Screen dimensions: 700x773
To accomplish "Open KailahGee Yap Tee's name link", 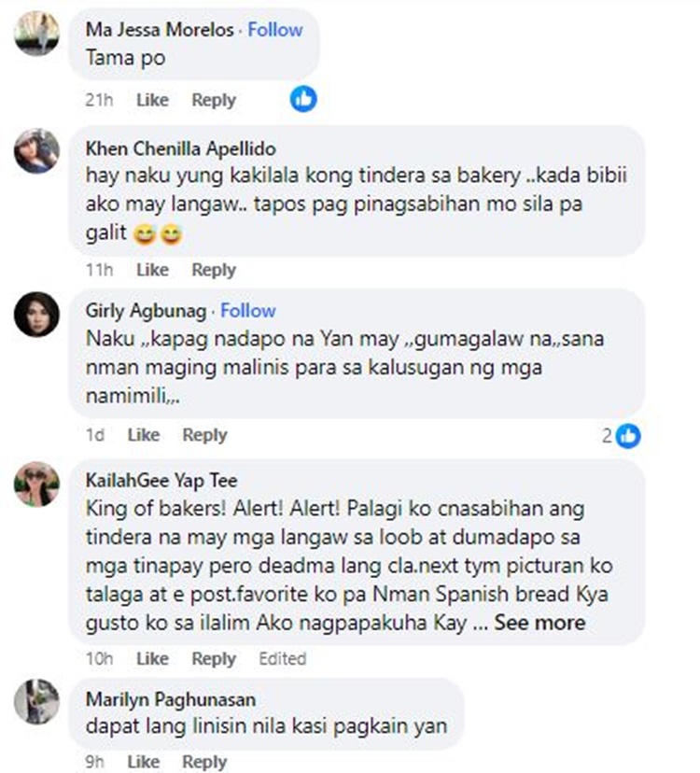I will (161, 480).
